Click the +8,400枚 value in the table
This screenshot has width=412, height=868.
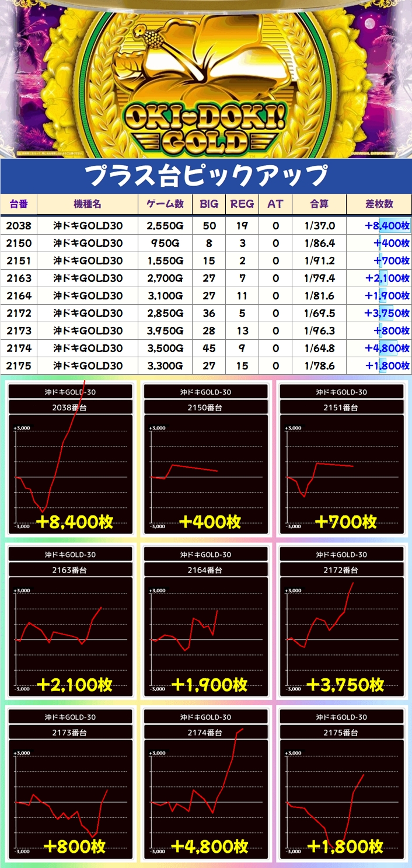[x=386, y=226]
